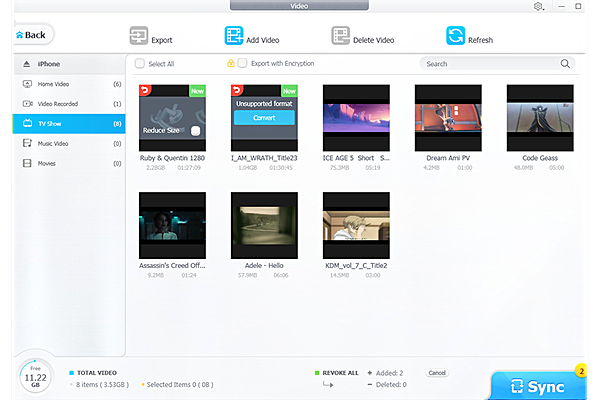The image size is (600, 400).
Task: Click the Add Video icon
Action: point(234,38)
